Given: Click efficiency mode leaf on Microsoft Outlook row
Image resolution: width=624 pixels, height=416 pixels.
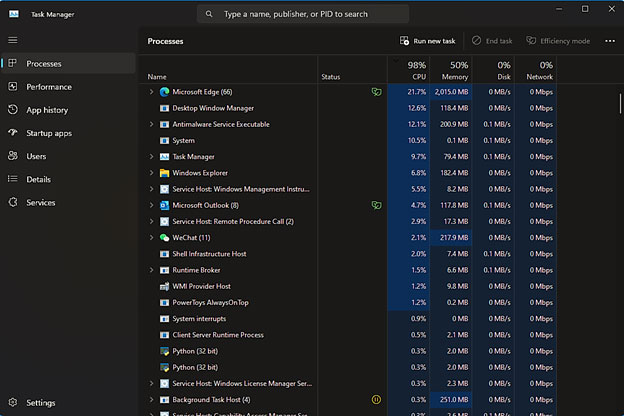Looking at the screenshot, I should click(x=376, y=205).
